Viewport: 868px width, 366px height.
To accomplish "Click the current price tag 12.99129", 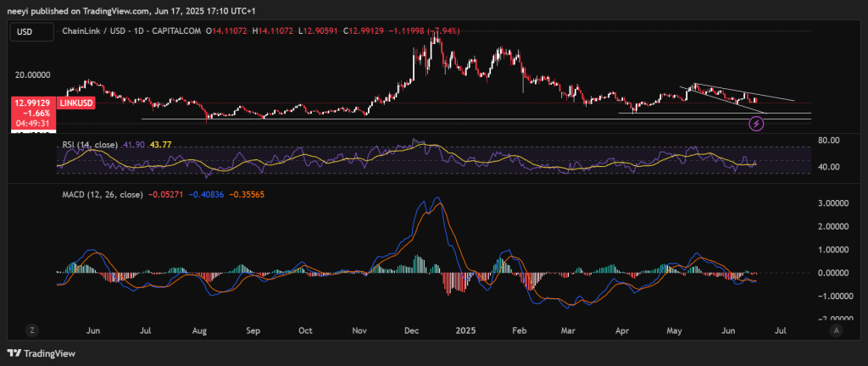I will pos(31,103).
